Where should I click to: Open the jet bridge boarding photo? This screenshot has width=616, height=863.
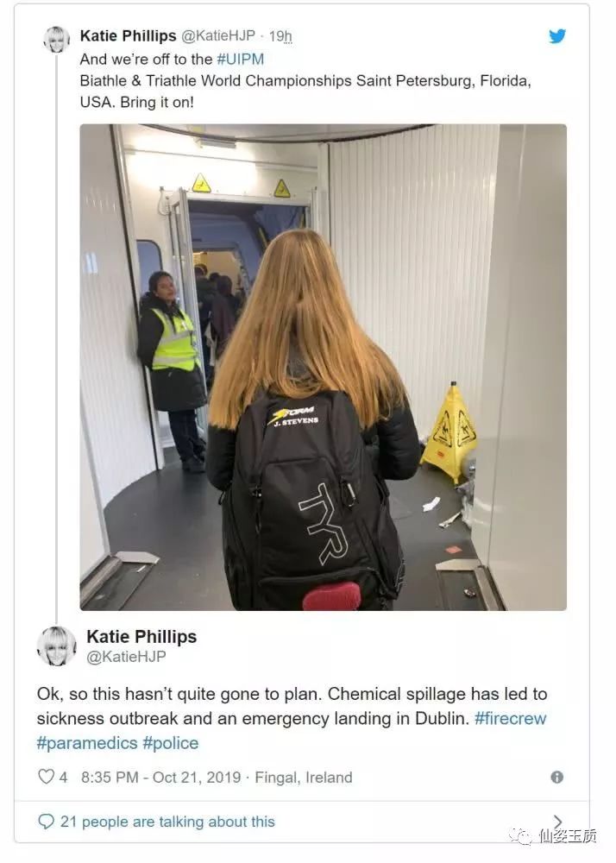[324, 367]
